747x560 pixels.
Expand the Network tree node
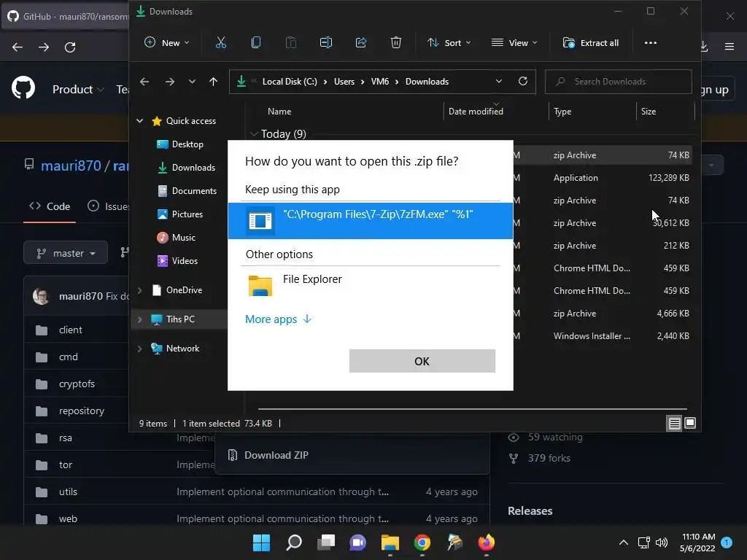tap(139, 349)
